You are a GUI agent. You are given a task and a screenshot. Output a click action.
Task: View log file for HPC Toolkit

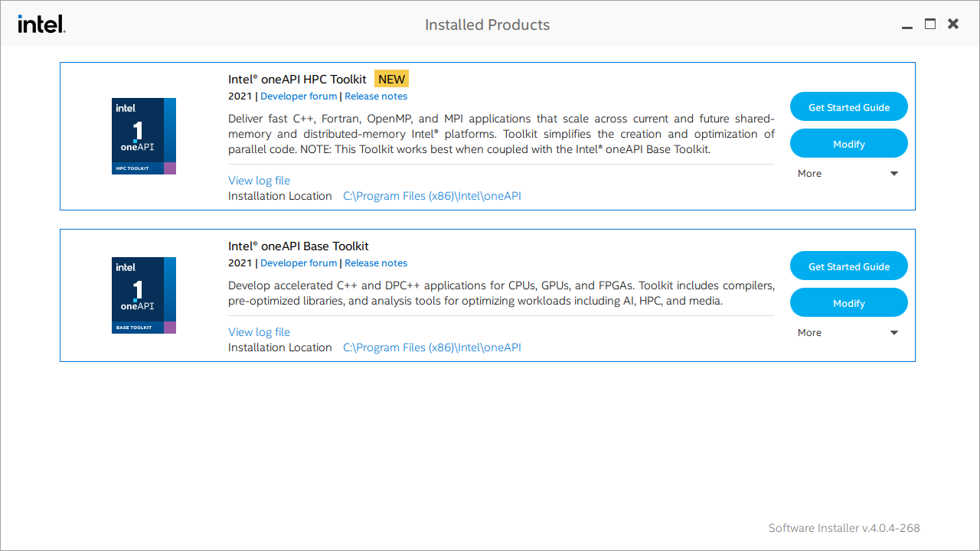click(259, 180)
